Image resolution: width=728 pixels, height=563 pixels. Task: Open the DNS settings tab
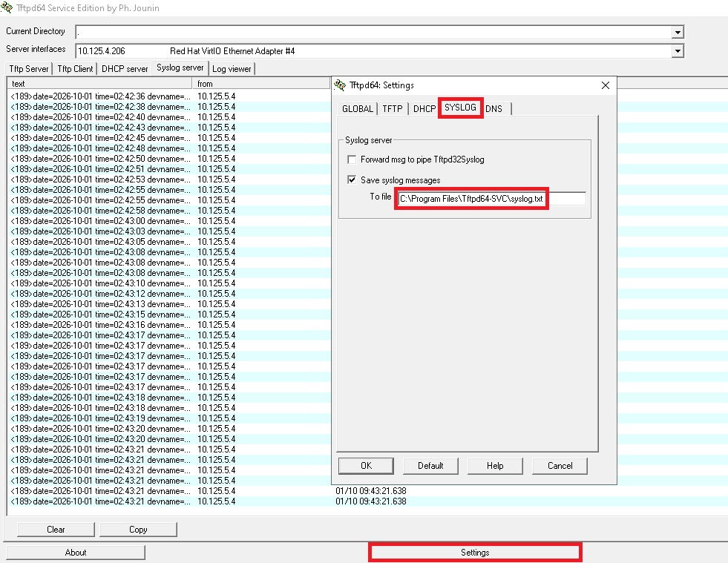coord(494,108)
